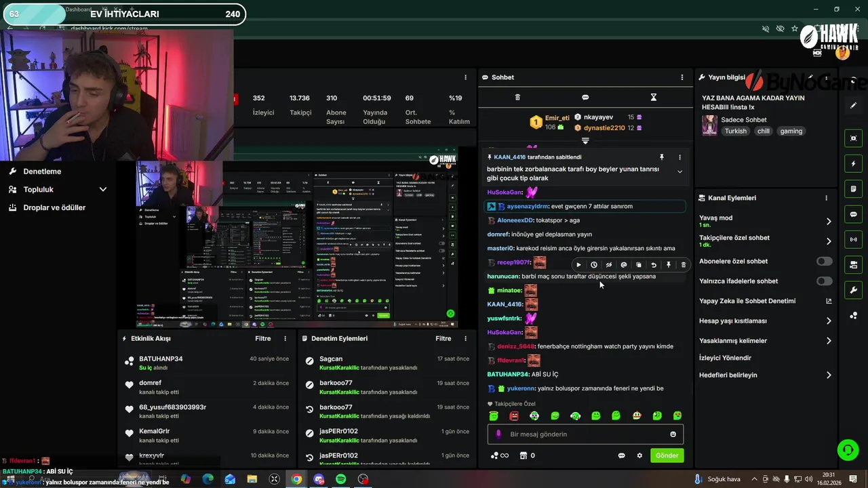
Task: Click the reply arrow icon in message toolbar
Action: 653,265
